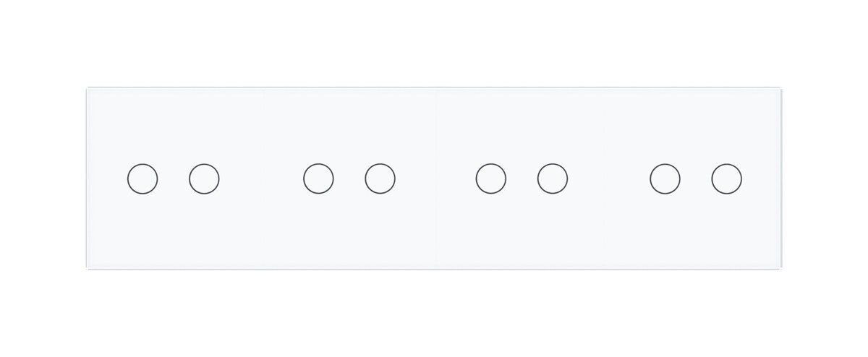Toggle the fourth circular touch button
The image size is (868, 357).
[x=380, y=178]
